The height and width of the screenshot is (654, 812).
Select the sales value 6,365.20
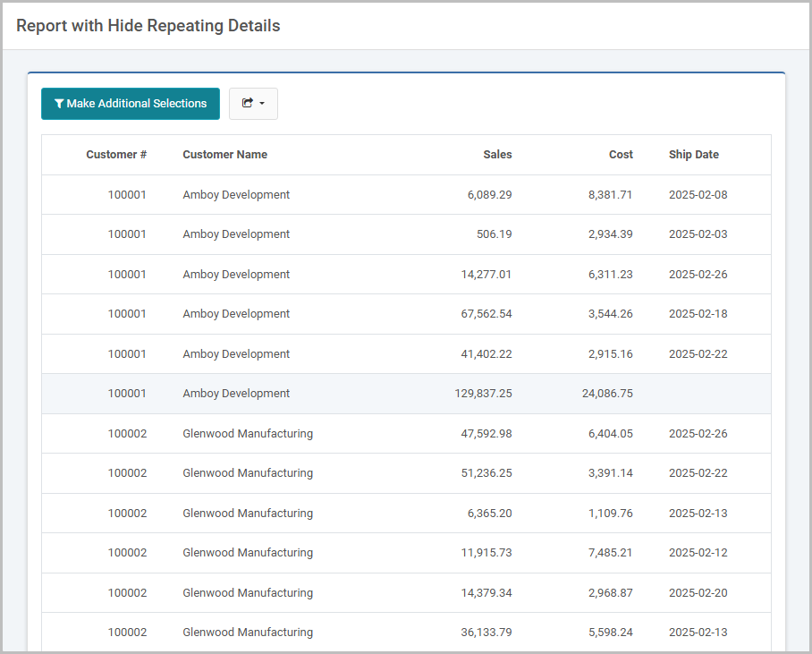(489, 513)
